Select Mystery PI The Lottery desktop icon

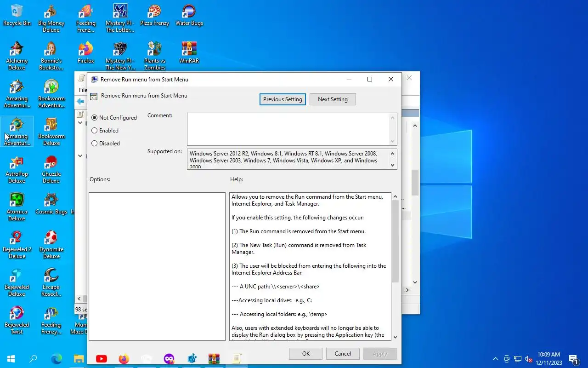(120, 18)
